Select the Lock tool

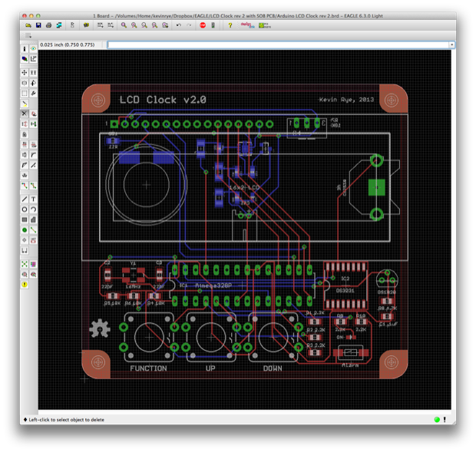tap(25, 134)
